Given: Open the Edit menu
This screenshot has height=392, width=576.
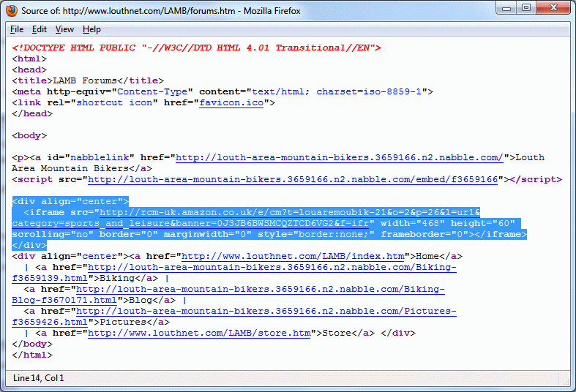Looking at the screenshot, I should click(x=40, y=29).
